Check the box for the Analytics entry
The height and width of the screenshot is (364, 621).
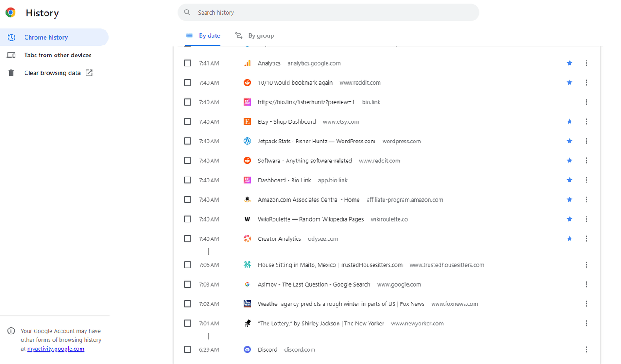187,63
